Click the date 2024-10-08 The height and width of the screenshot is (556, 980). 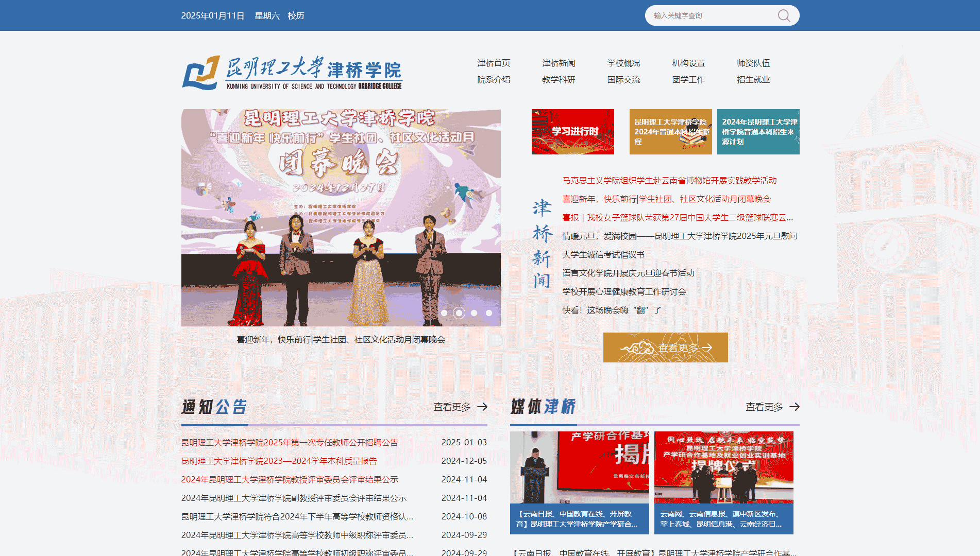(464, 517)
